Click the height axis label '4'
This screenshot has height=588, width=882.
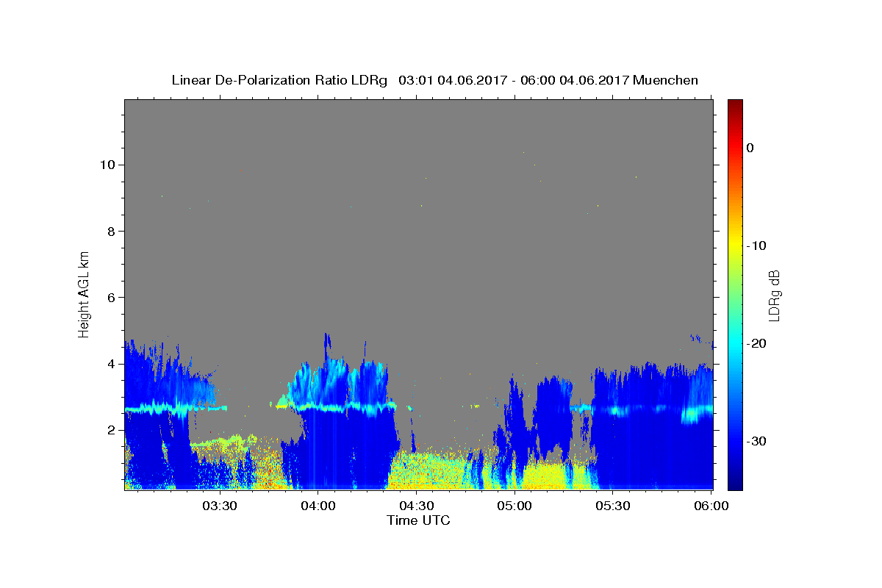point(112,364)
